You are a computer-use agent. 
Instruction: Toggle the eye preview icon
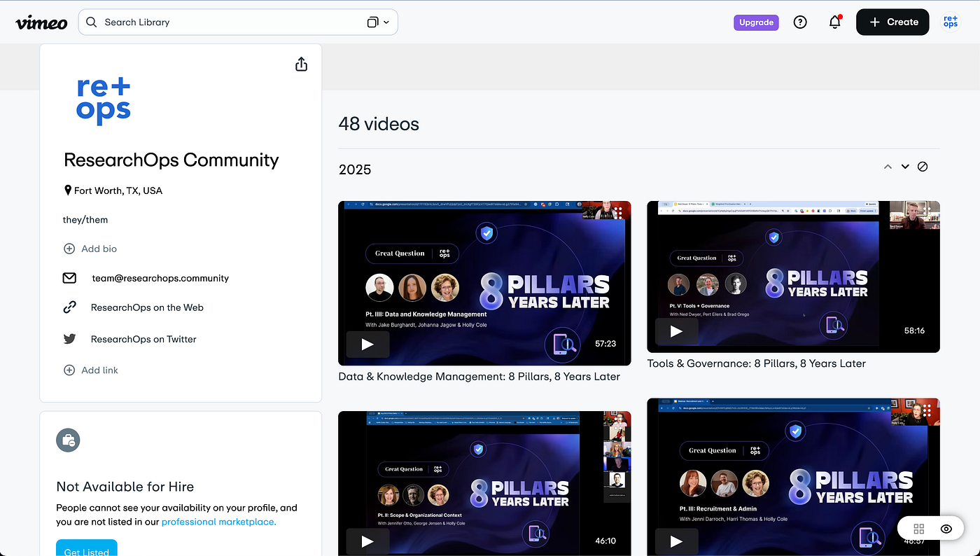946,529
